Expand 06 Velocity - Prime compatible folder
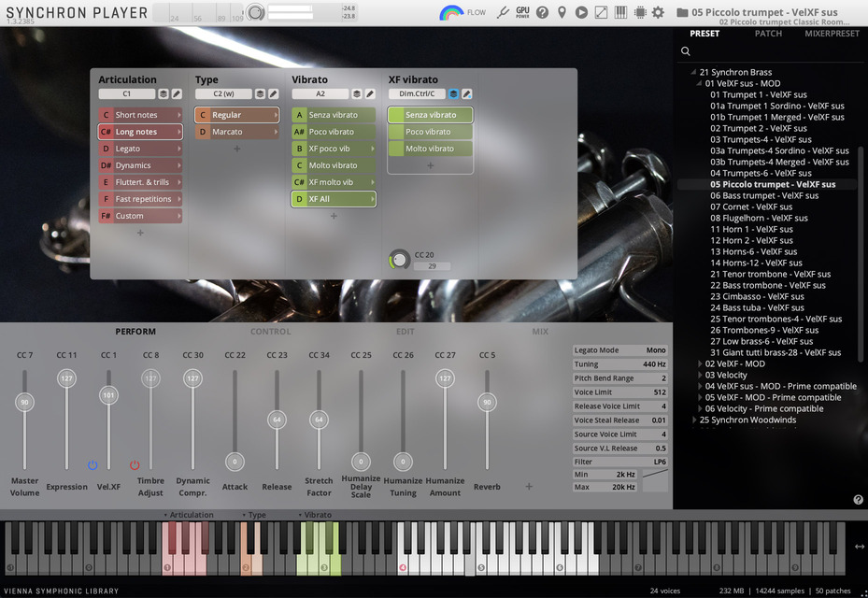Image resolution: width=868 pixels, height=598 pixels. coord(700,408)
